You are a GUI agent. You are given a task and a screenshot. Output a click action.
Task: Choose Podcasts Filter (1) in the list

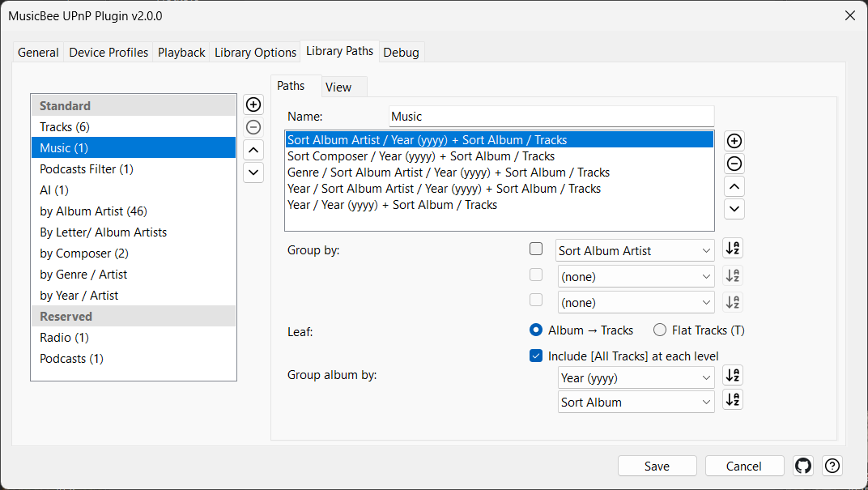coord(134,169)
